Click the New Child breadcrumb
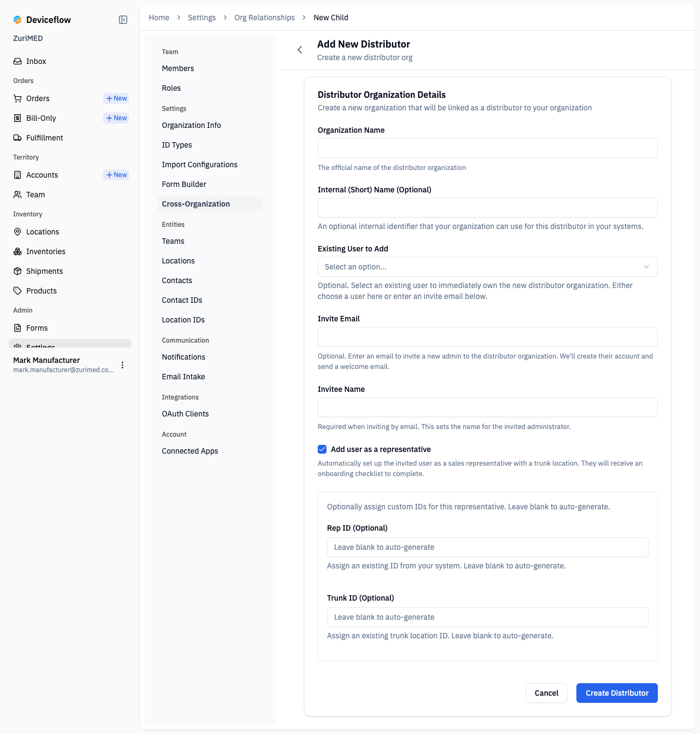 [331, 17]
